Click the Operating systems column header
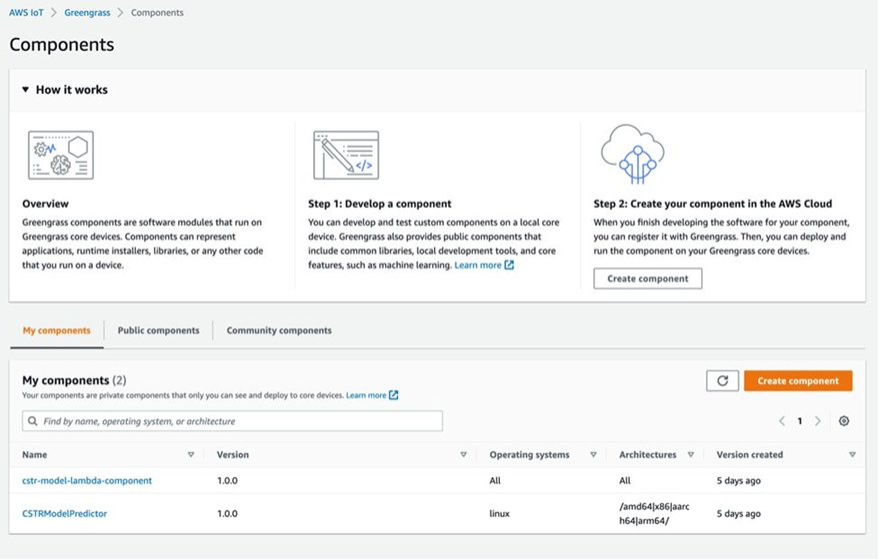 pos(529,455)
